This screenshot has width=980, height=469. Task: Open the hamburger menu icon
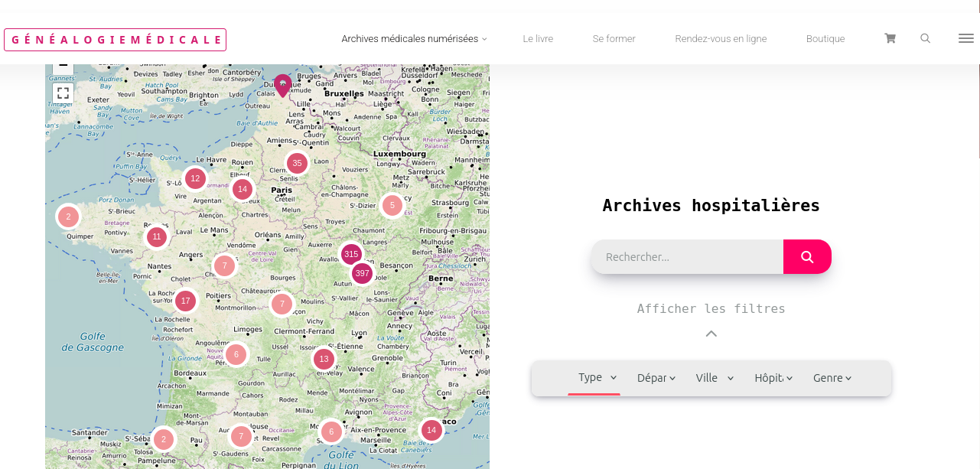click(965, 38)
